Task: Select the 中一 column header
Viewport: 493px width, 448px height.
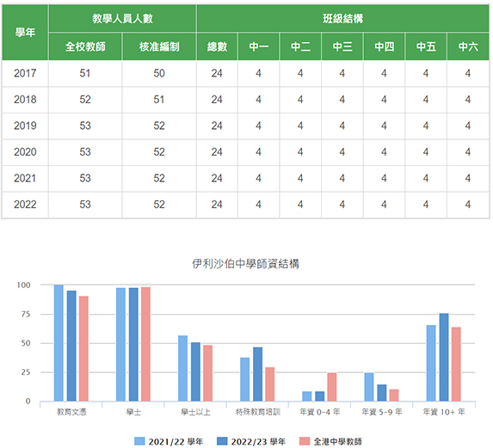Action: [258, 46]
